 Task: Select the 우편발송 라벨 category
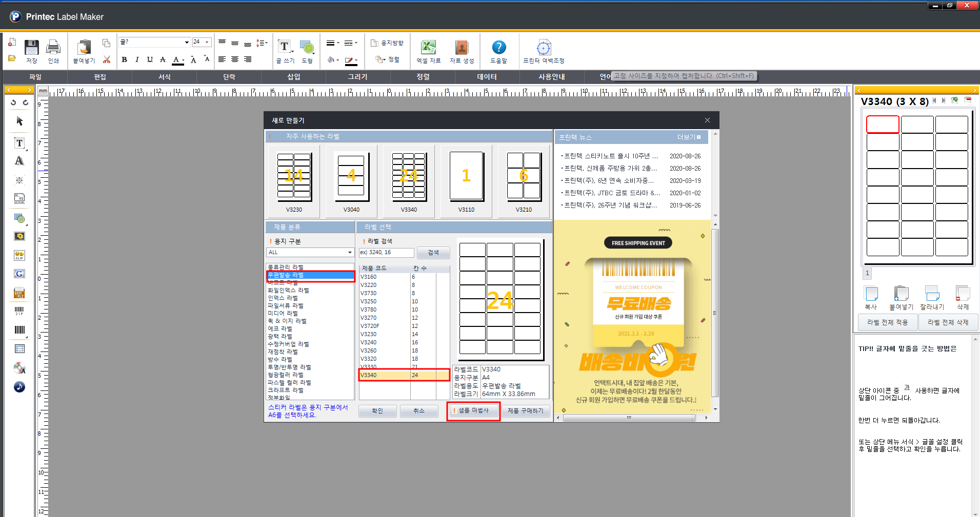(310, 275)
